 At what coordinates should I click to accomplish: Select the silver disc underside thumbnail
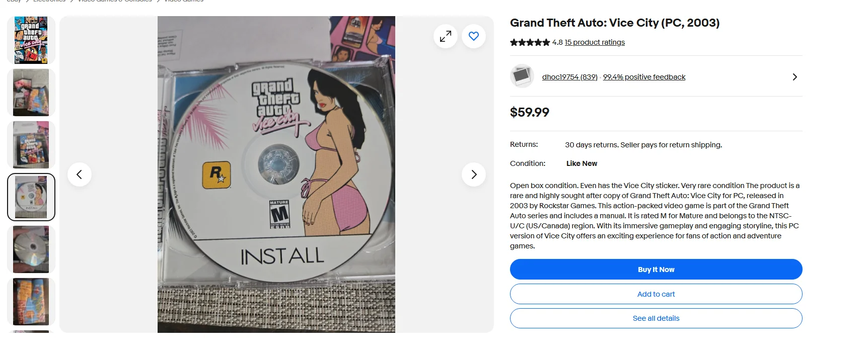(31, 249)
